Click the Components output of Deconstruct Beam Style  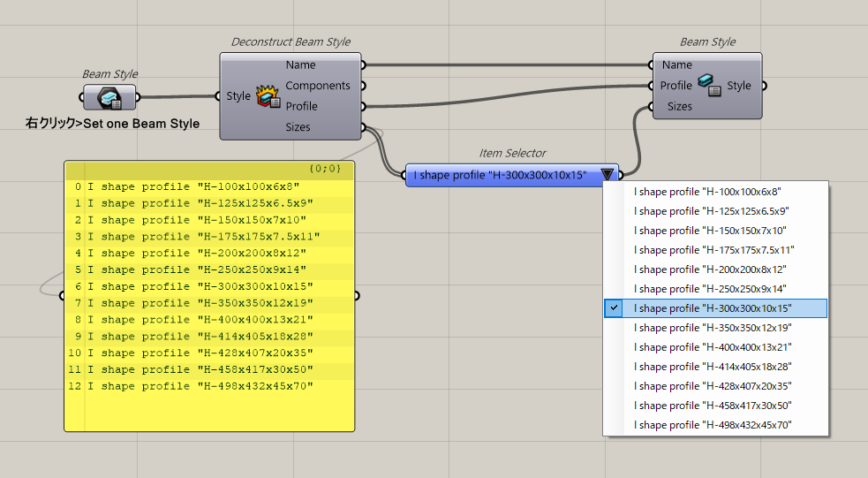tap(318, 86)
